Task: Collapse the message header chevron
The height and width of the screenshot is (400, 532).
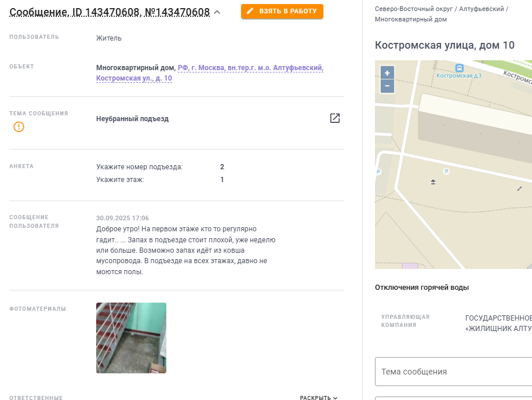Action: tap(217, 13)
